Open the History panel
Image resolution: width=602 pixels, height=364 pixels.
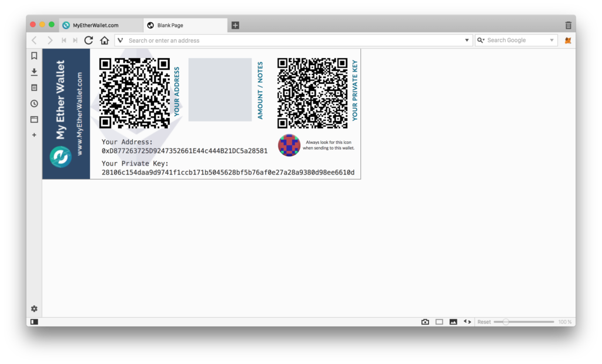[34, 103]
